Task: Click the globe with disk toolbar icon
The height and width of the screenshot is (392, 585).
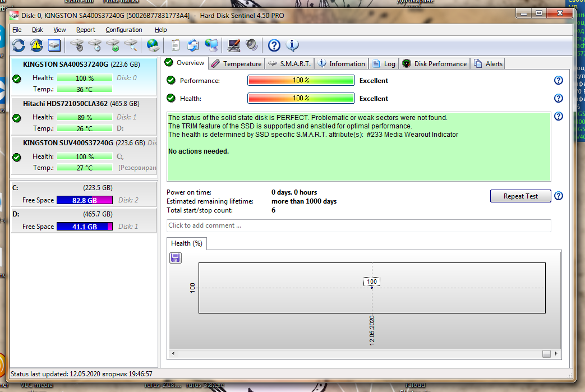Action: point(153,45)
